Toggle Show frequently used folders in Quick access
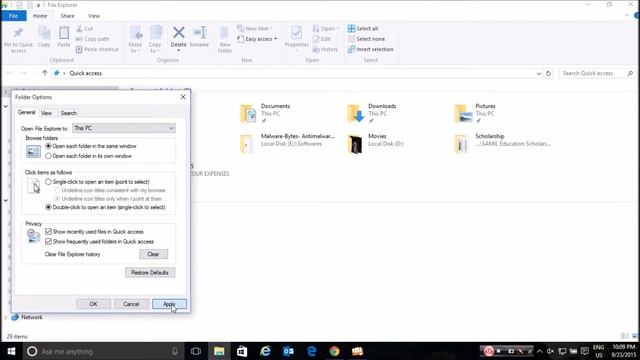Viewport: 640px width, 360px height. [49, 242]
